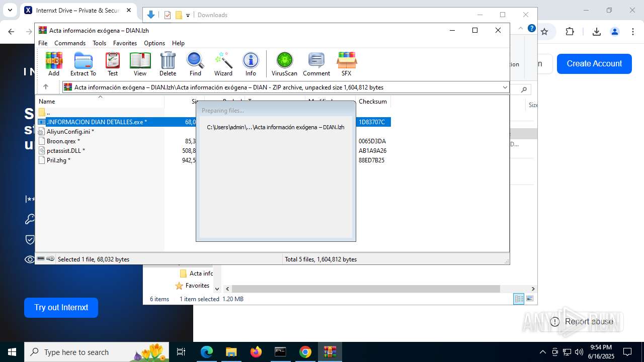Screen dimensions: 644x362
Task: Open File Explorer from taskbar
Action: (x=231, y=352)
